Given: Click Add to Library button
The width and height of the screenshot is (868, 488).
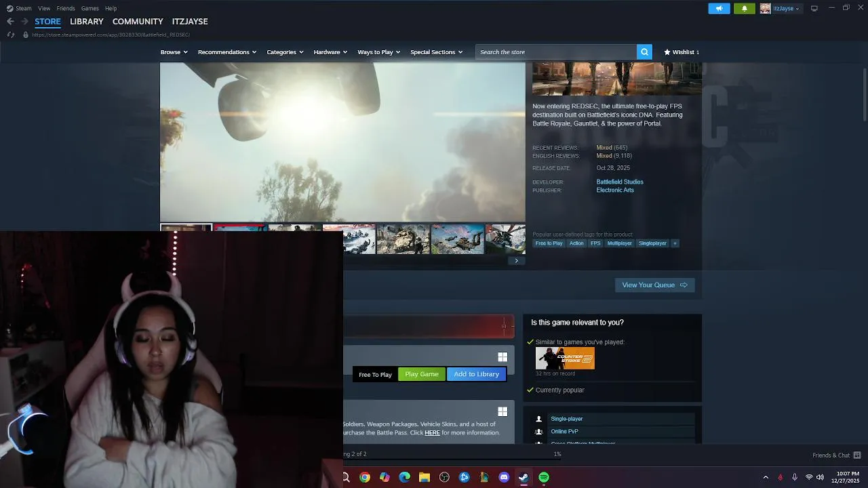Looking at the screenshot, I should (477, 374).
